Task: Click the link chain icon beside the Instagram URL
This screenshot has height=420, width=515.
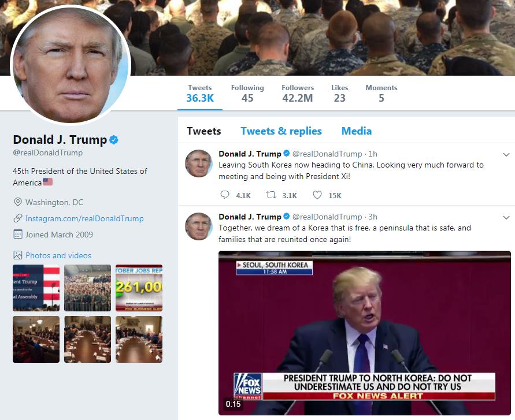Action: click(18, 218)
